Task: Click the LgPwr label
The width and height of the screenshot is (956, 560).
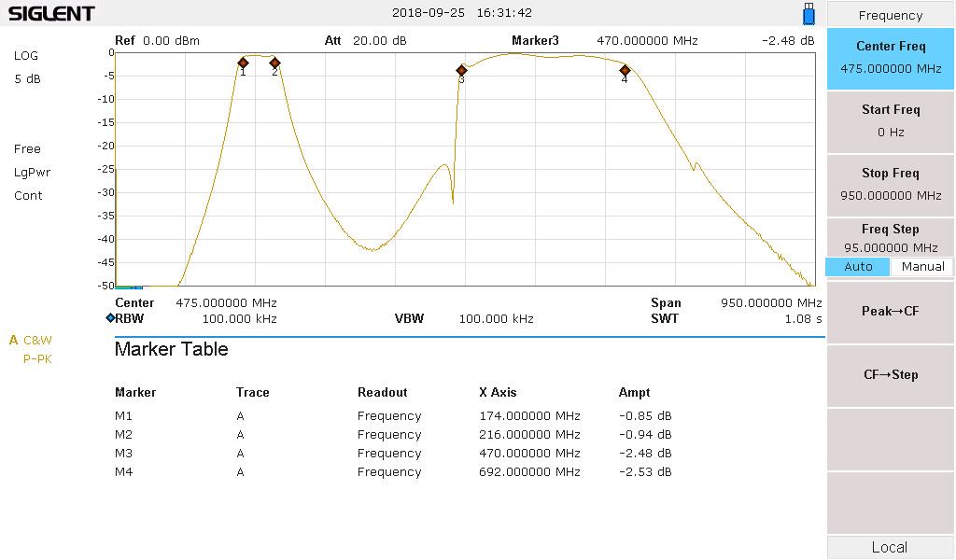Action: 33,173
